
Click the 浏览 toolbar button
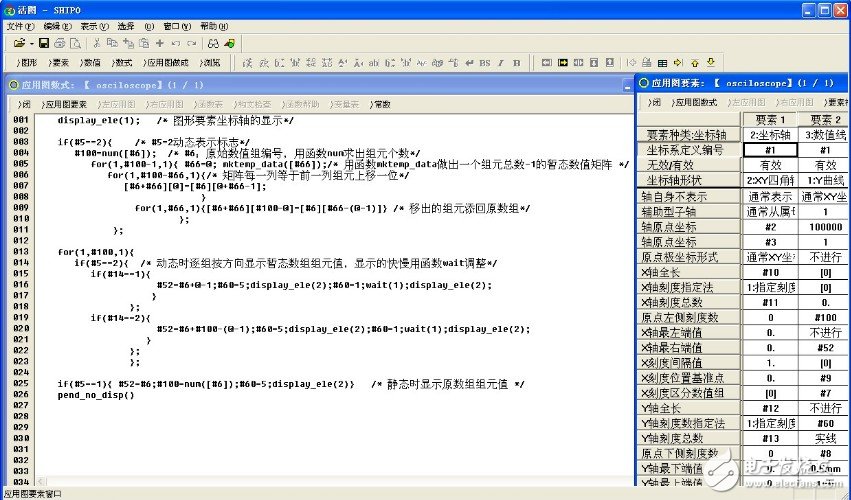click(209, 63)
